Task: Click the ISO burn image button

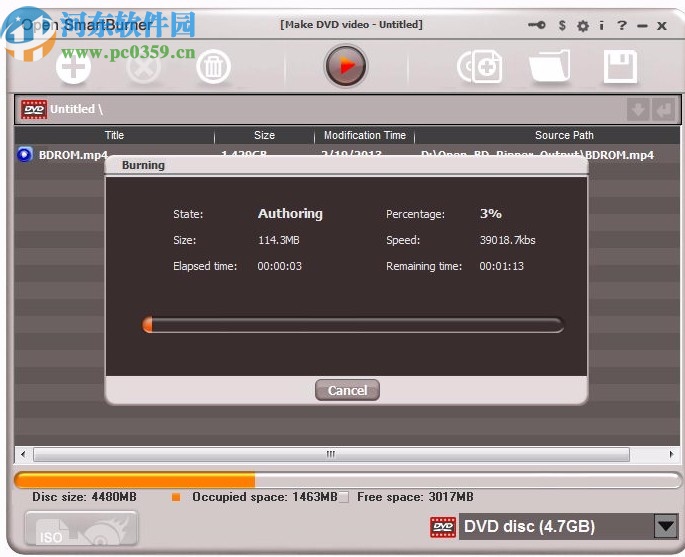Action: 82,529
